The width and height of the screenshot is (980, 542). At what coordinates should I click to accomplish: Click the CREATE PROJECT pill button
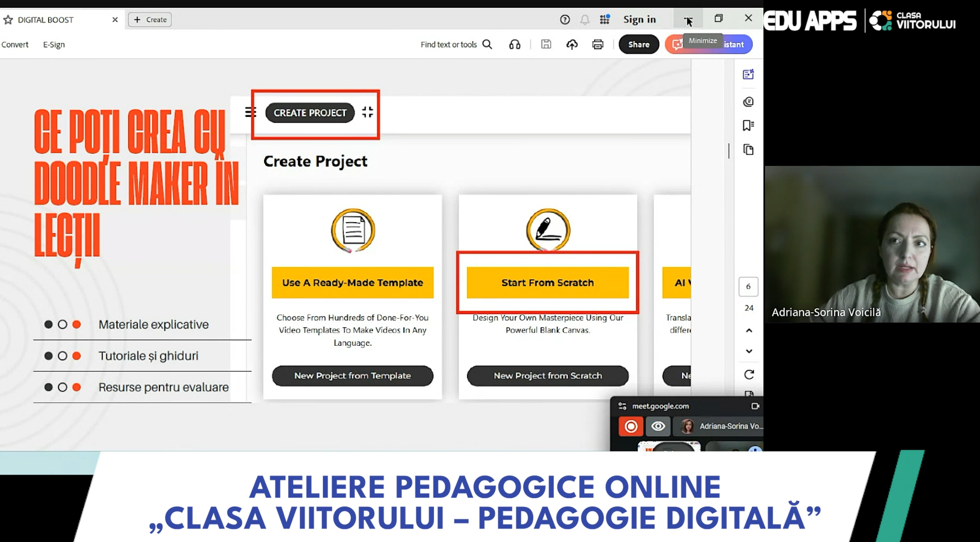click(x=310, y=112)
